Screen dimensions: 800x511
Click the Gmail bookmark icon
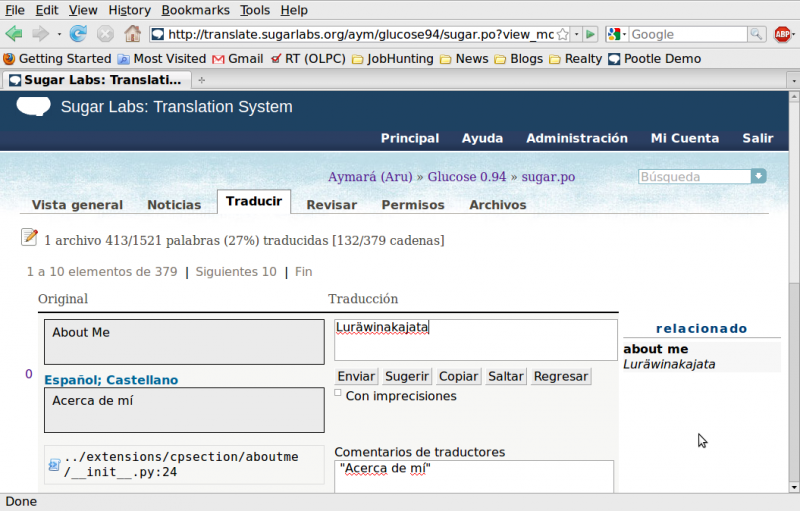tap(218, 59)
